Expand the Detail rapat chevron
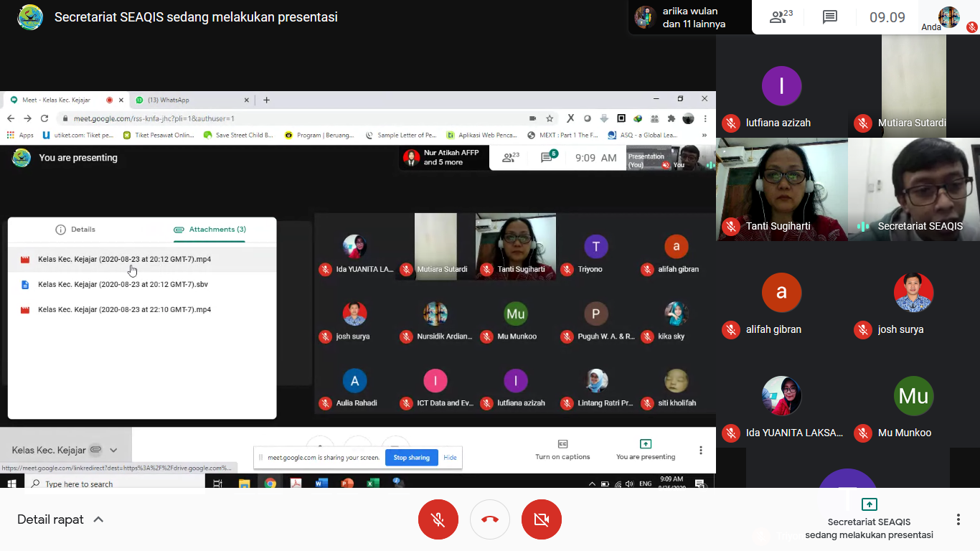980x551 pixels. pos(99,519)
